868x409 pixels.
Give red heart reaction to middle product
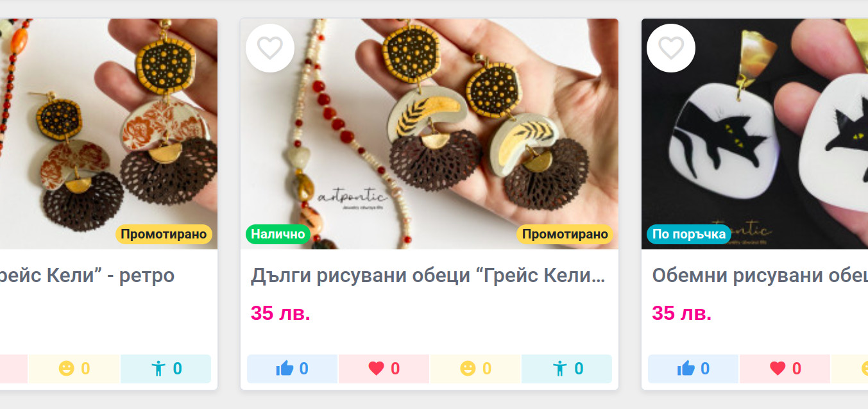click(x=384, y=369)
